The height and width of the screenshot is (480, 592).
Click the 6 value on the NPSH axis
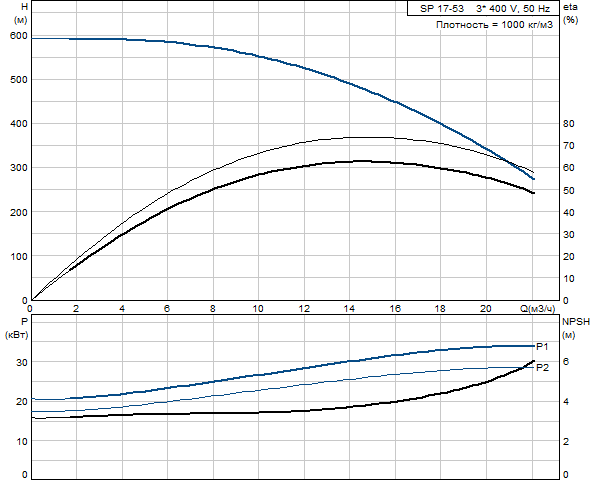pyautogui.click(x=566, y=362)
